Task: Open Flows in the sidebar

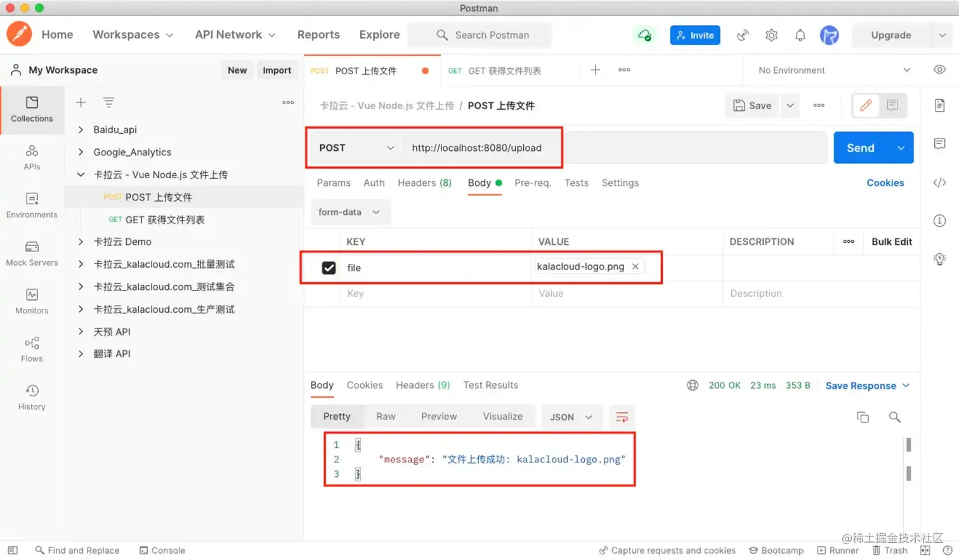Action: (32, 349)
